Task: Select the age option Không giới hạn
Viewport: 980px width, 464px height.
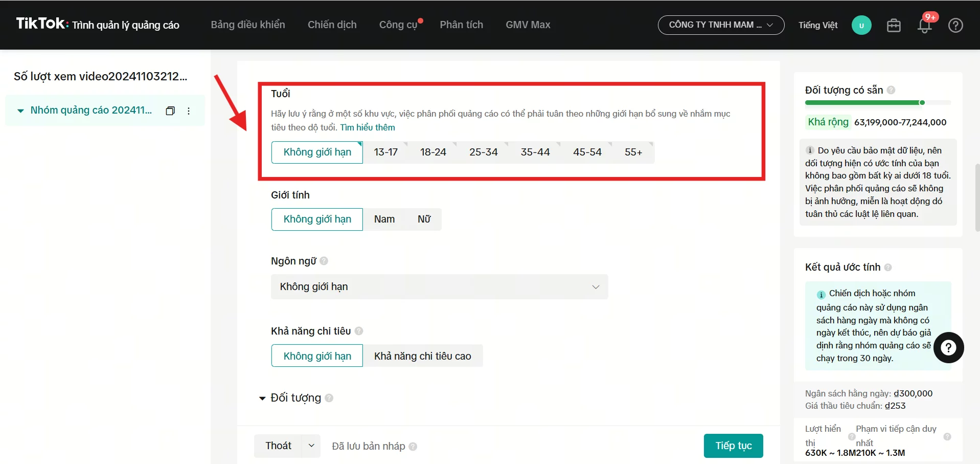Action: tap(317, 152)
